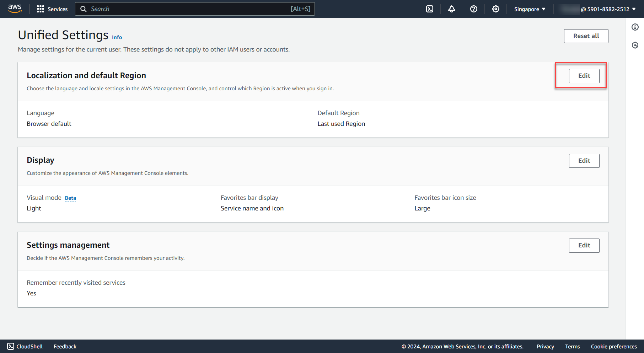The width and height of the screenshot is (644, 353).
Task: Click Reset all settings
Action: point(586,36)
